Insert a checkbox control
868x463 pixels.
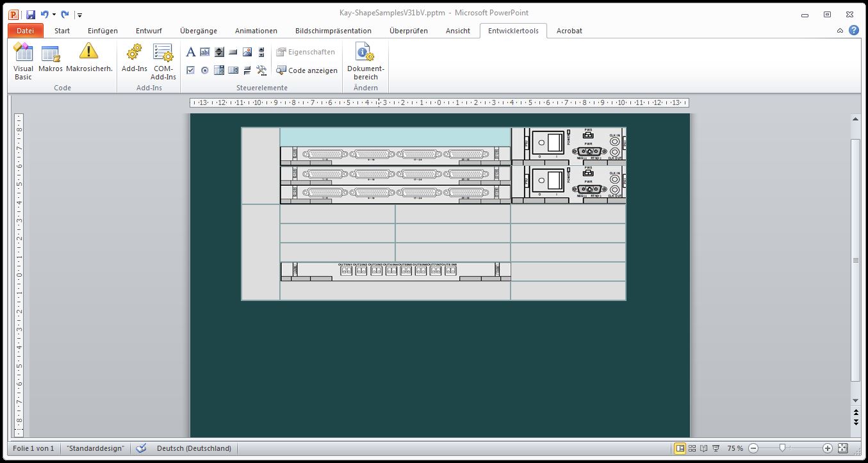(191, 70)
